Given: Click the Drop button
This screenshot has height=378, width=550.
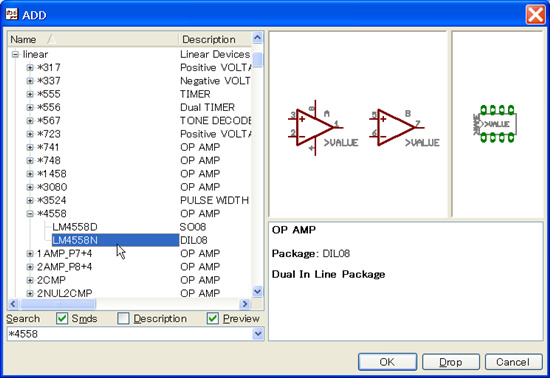Looking at the screenshot, I should 451,362.
